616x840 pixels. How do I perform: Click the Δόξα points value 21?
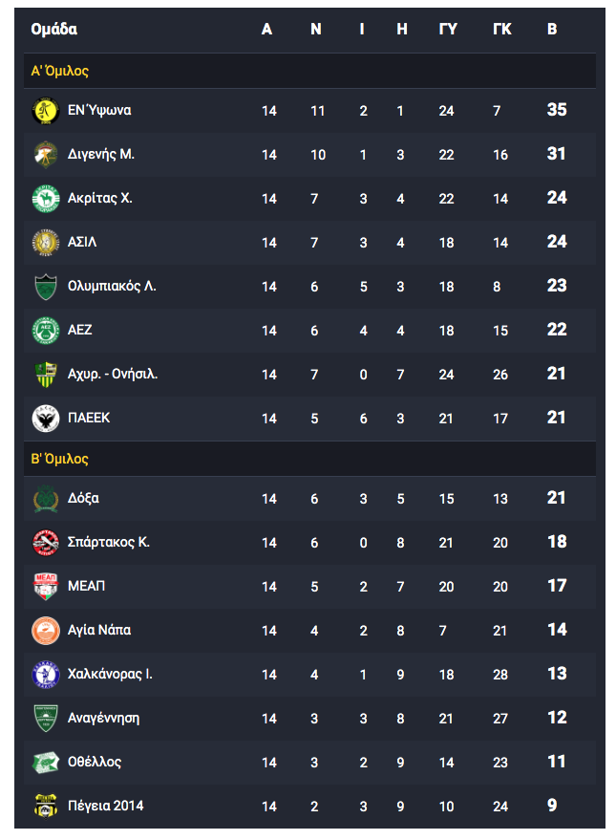pos(557,498)
